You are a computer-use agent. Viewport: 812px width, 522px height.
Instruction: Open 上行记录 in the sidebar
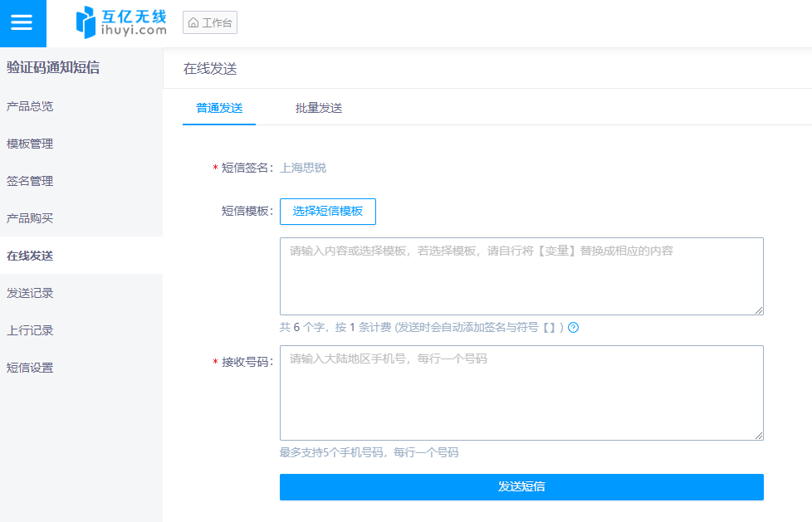(30, 330)
